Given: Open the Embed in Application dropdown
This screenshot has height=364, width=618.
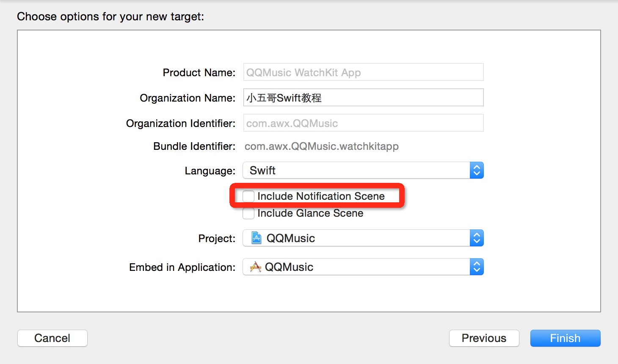Looking at the screenshot, I should tap(363, 267).
